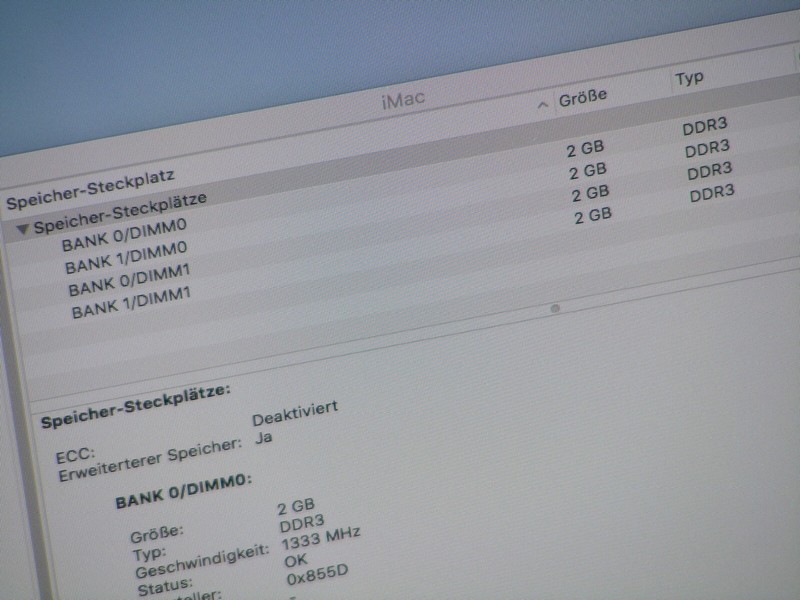
Task: Click the Typ: label in details
Action: click(149, 554)
